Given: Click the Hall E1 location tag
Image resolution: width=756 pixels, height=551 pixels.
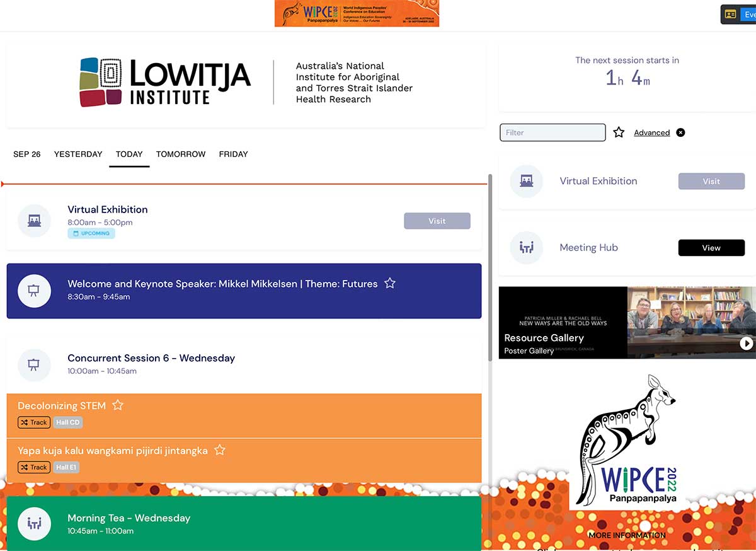Looking at the screenshot, I should click(x=66, y=467).
